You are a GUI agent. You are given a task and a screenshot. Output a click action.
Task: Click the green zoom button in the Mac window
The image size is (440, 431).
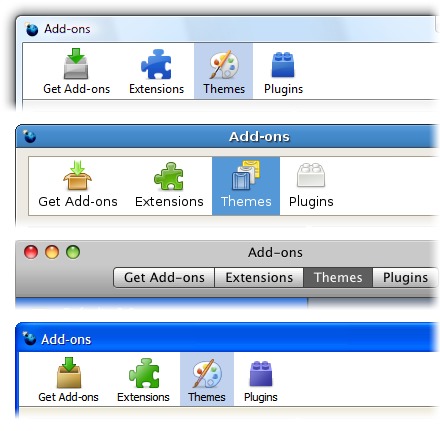73,252
